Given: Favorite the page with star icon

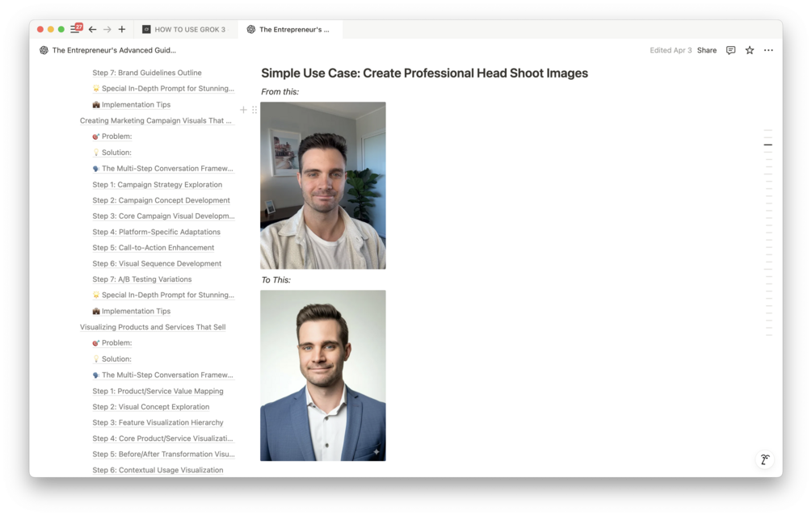Looking at the screenshot, I should [x=749, y=50].
